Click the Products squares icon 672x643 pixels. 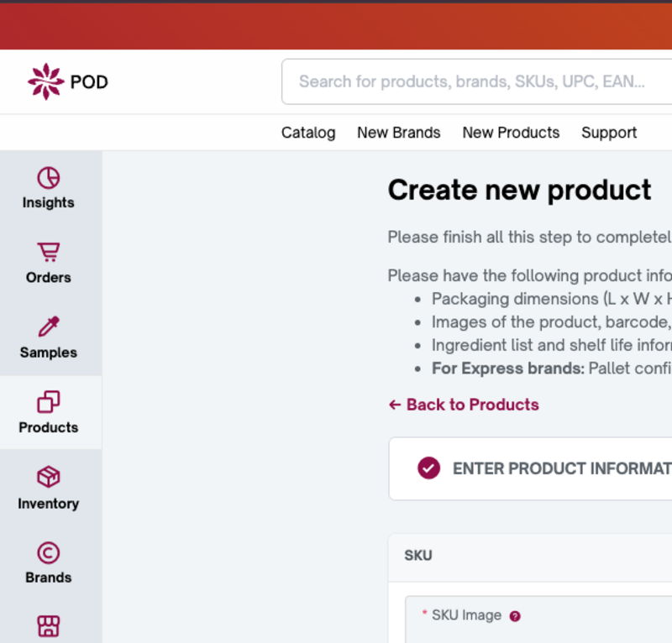point(48,401)
